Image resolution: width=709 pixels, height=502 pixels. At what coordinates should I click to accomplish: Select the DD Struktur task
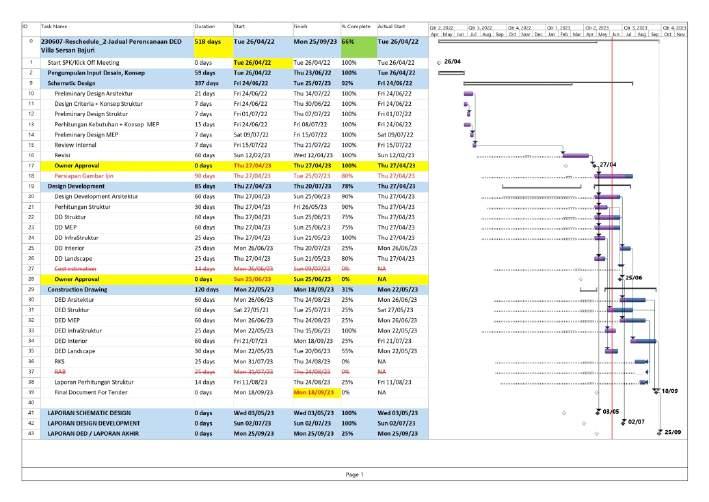pyautogui.click(x=70, y=217)
